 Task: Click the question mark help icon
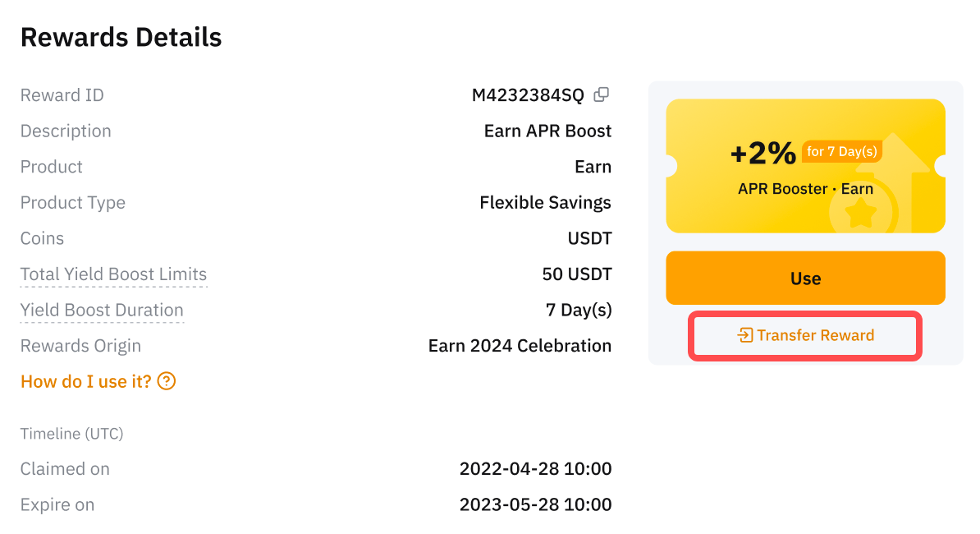tap(167, 381)
